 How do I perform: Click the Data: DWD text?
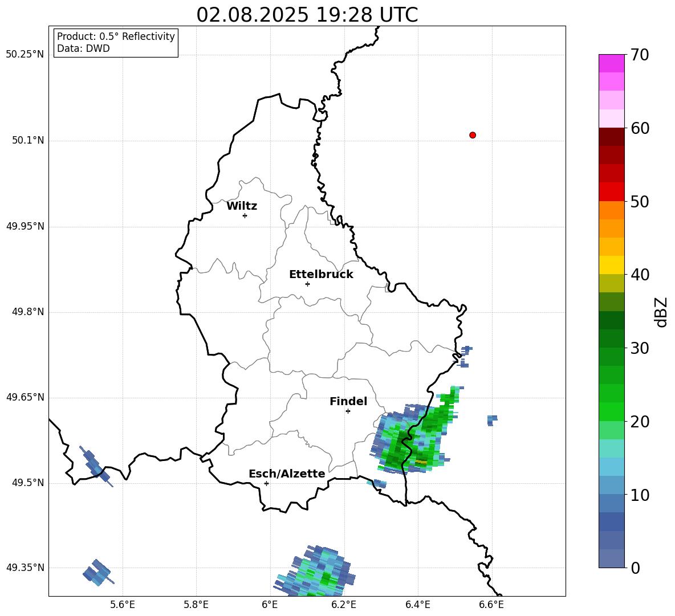coord(83,48)
